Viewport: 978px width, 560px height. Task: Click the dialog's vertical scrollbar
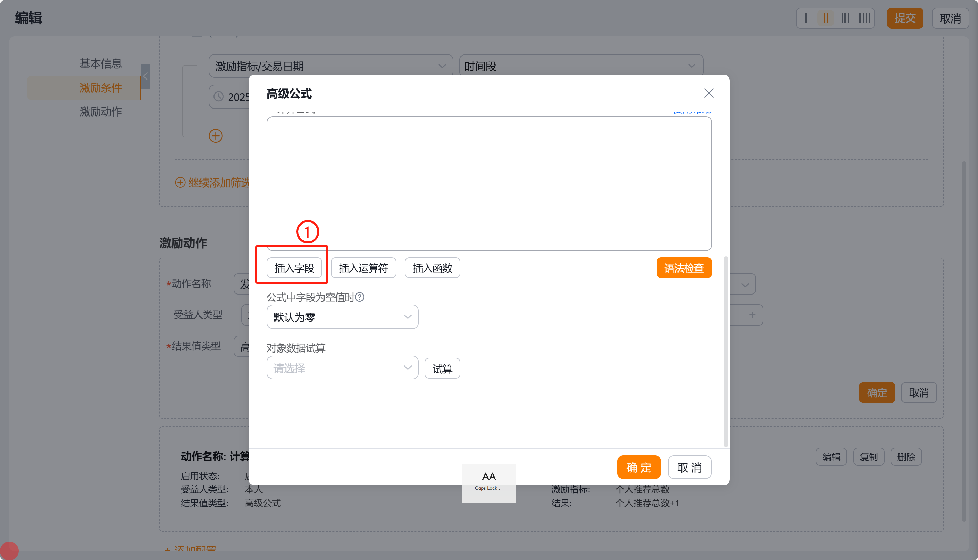[x=726, y=351]
